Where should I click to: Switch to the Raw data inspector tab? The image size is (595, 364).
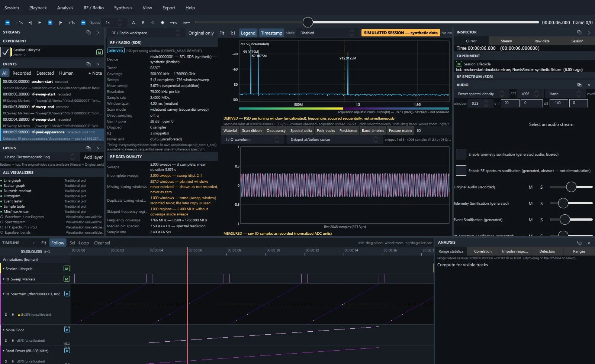pyautogui.click(x=542, y=41)
